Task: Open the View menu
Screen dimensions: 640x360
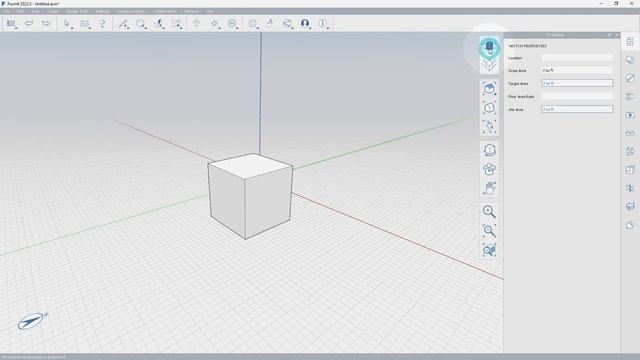Action: pyautogui.click(x=36, y=11)
